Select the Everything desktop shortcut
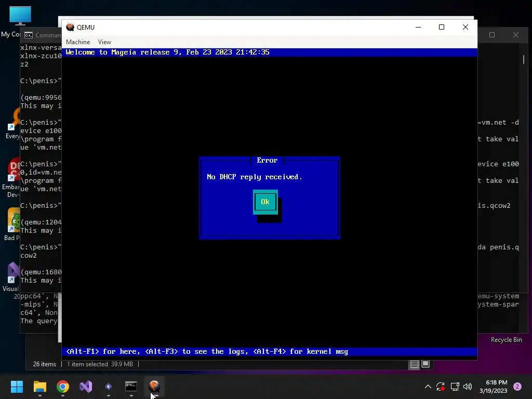This screenshot has height=399, width=532. (x=12, y=124)
